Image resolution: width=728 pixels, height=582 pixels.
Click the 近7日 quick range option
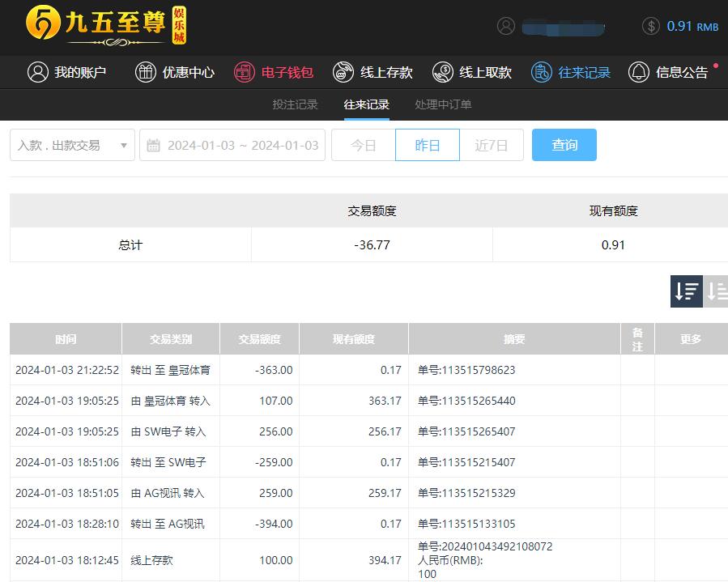click(491, 145)
